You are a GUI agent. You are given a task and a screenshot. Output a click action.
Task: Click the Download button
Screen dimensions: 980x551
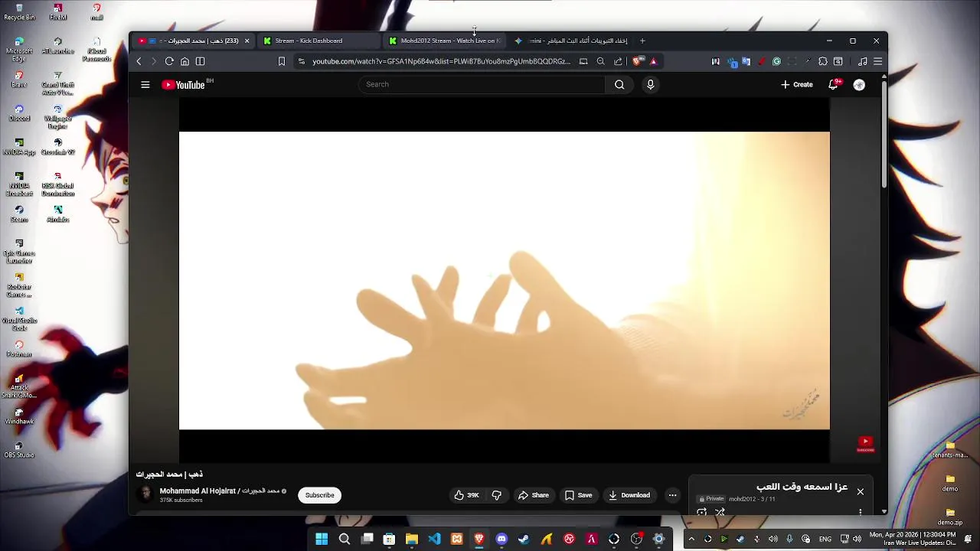(629, 495)
